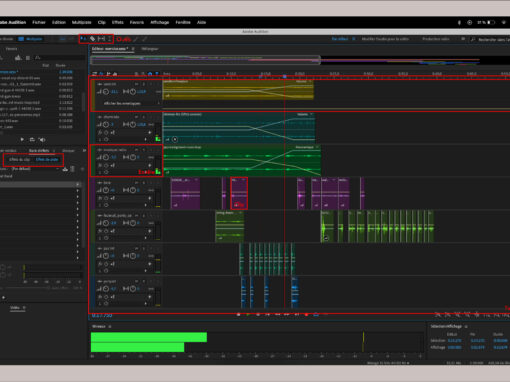The height and width of the screenshot is (382, 510).
Task: Mute the purple-clip bois track
Action: click(x=137, y=183)
